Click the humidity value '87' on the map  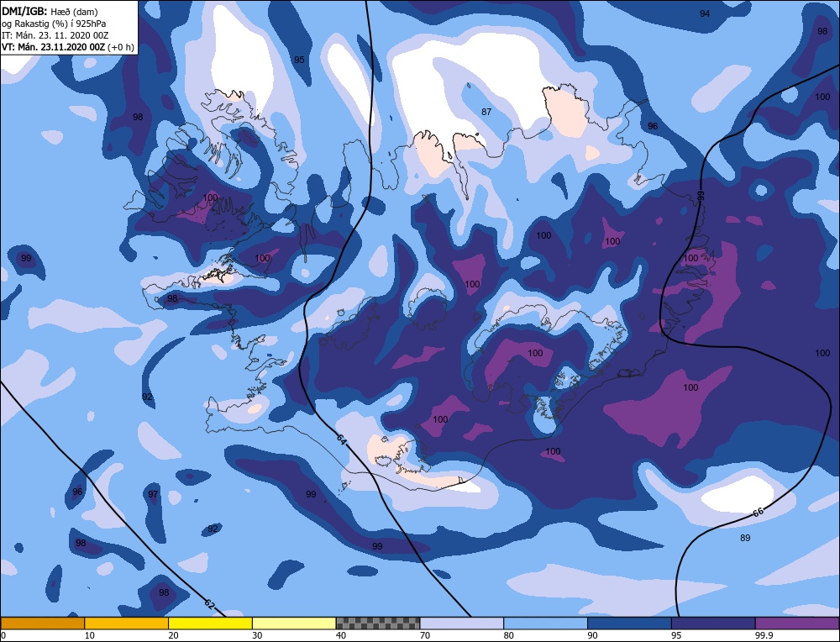[x=486, y=112]
